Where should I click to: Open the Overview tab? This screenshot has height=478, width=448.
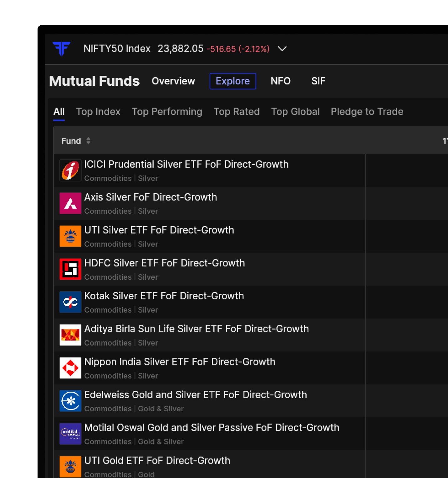pyautogui.click(x=173, y=81)
